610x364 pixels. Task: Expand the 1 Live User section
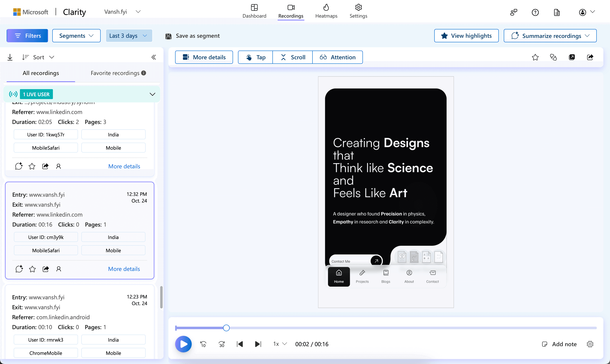tap(152, 94)
